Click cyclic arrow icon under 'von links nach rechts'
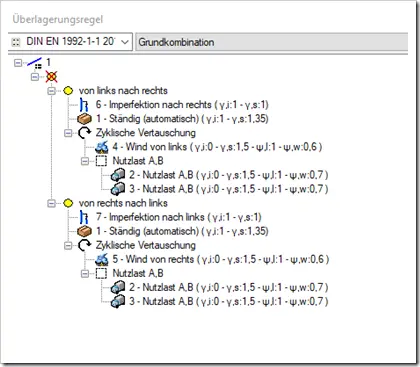 pos(84,133)
